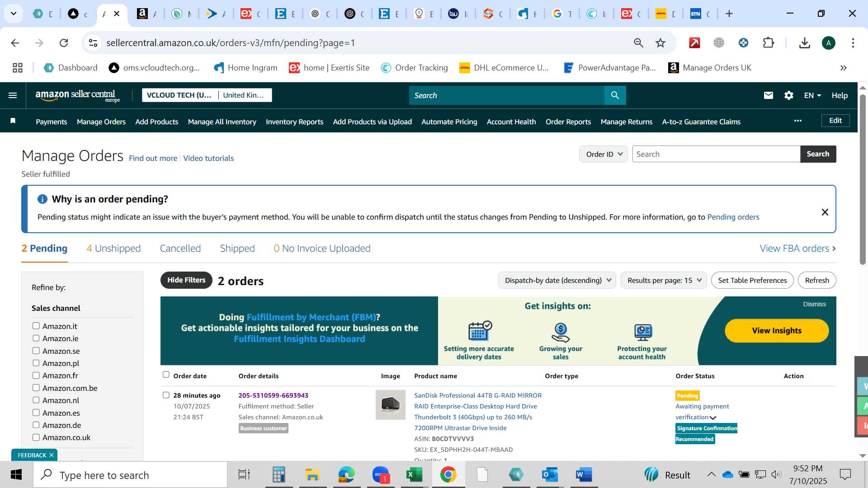Open Word from the taskbar
Screen dimensions: 868x488
tap(584, 475)
